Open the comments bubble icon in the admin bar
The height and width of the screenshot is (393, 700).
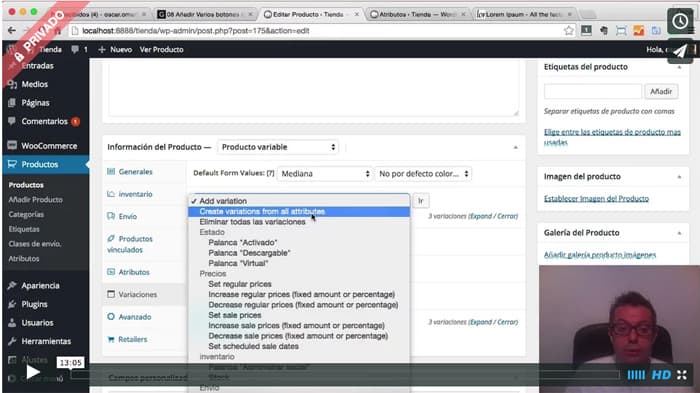tap(75, 49)
